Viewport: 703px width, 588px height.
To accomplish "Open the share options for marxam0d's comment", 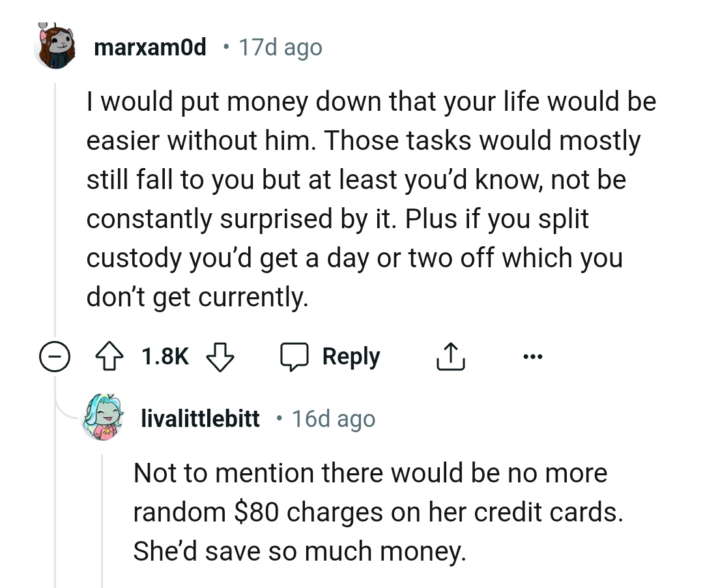I will [x=450, y=356].
